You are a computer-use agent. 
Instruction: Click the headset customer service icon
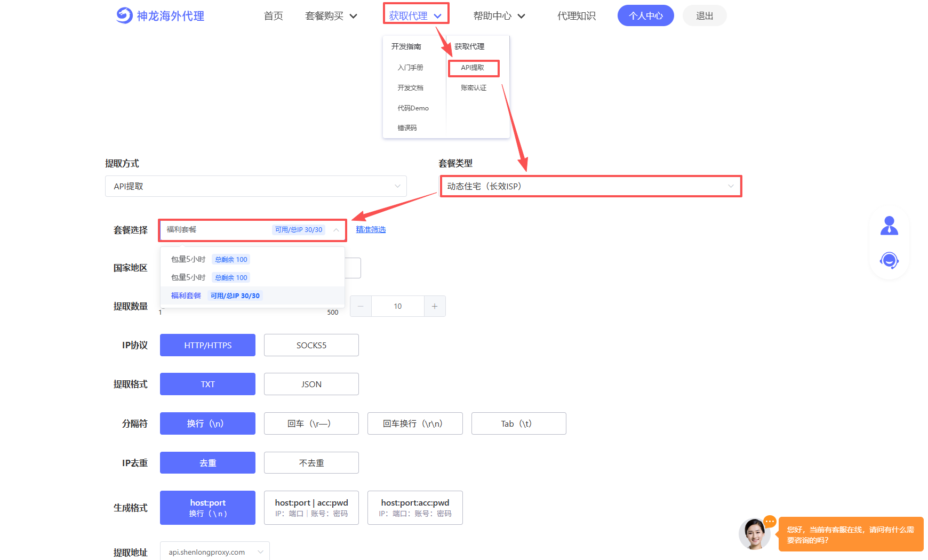(x=889, y=260)
